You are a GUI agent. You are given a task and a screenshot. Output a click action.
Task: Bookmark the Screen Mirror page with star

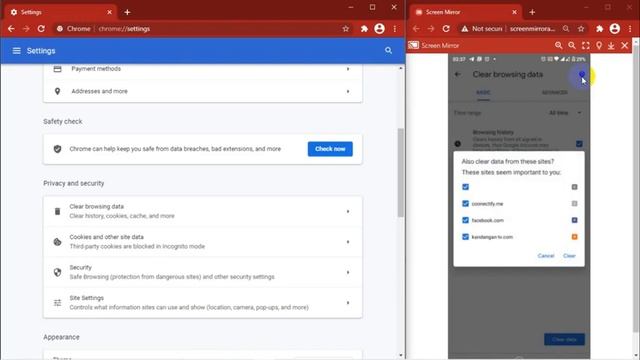(x=581, y=29)
